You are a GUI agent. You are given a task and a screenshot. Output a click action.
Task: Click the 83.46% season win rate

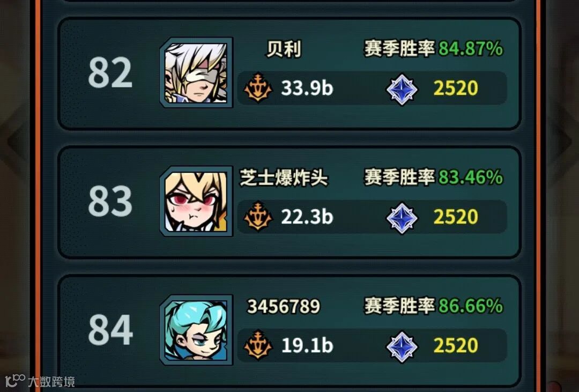click(x=471, y=177)
